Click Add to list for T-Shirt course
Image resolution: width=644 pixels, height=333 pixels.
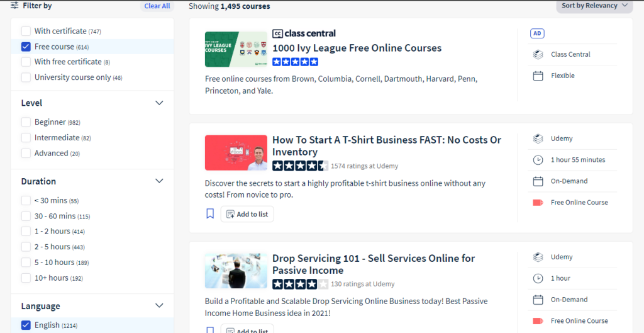tap(247, 214)
